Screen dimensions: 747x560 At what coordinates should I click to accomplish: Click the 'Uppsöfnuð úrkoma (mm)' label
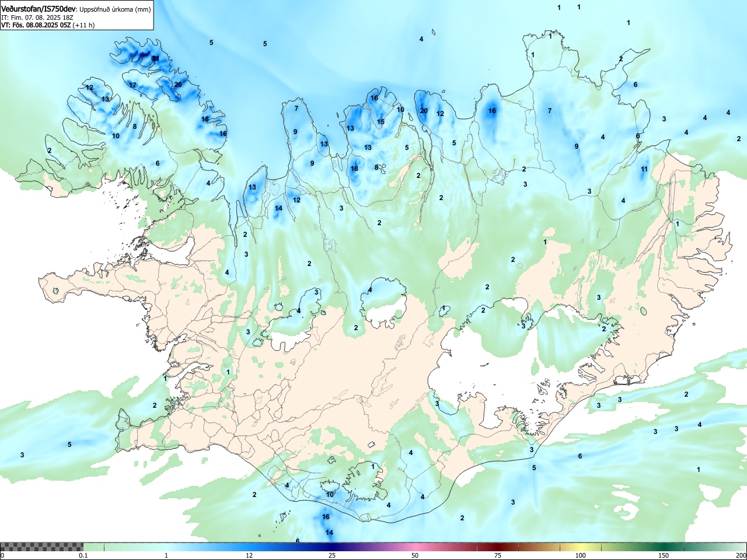click(x=115, y=9)
